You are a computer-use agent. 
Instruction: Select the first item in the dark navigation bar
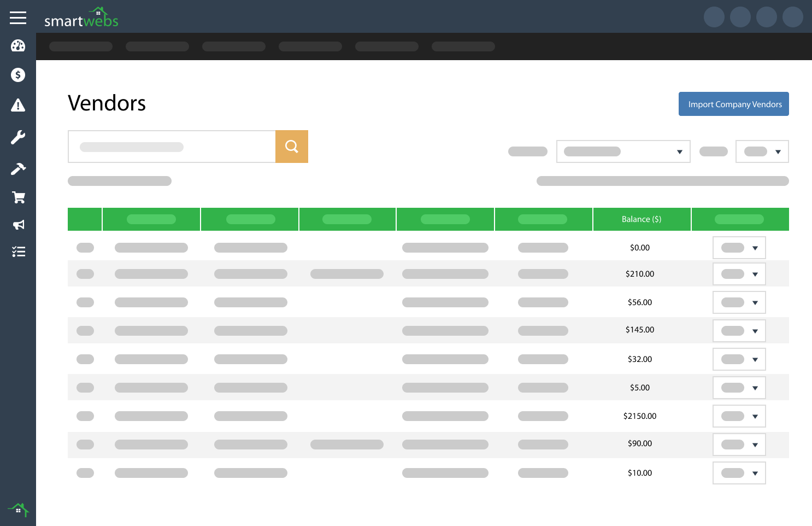click(x=81, y=46)
